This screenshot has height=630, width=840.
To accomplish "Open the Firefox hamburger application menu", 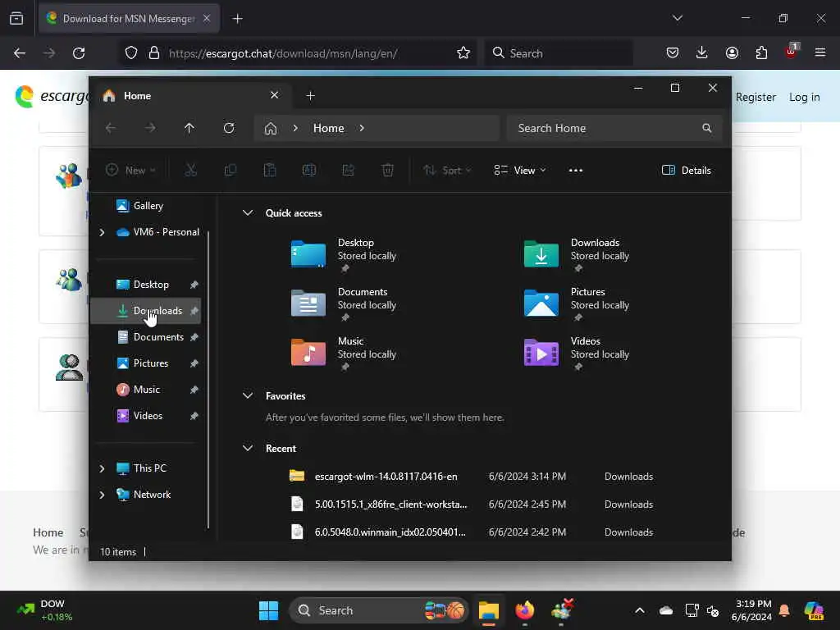I will (x=820, y=52).
